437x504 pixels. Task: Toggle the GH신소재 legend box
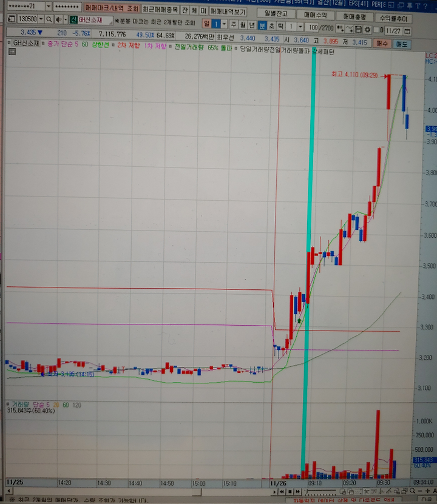tap(9, 42)
